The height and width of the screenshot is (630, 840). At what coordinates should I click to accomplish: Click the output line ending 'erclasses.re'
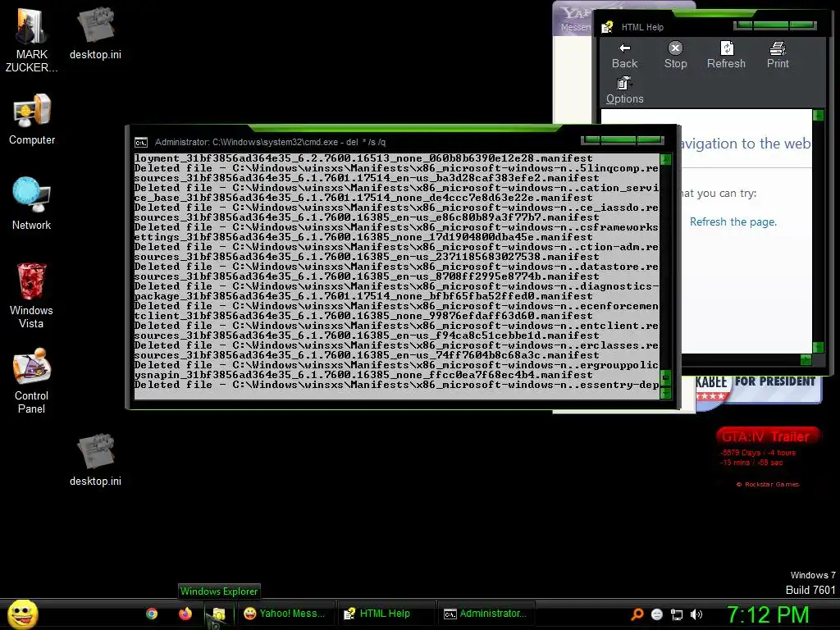click(x=396, y=345)
